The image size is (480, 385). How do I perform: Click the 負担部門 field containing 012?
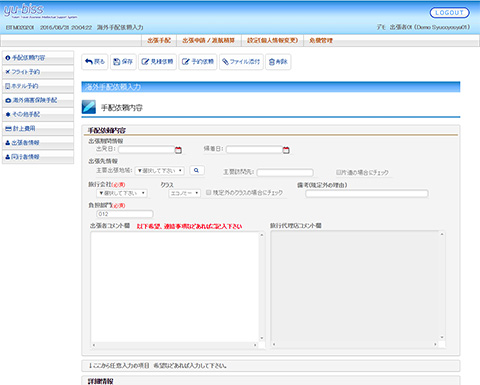coord(125,214)
